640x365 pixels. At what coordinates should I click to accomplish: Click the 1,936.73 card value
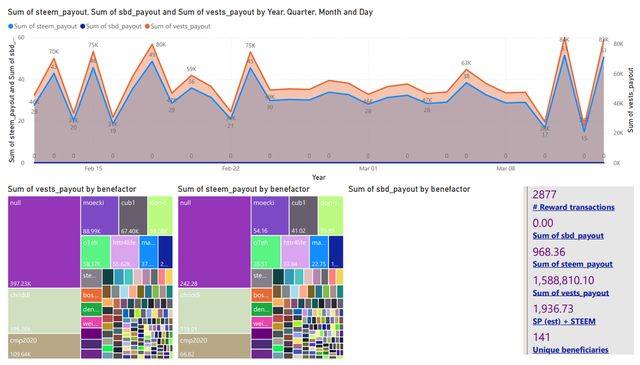point(553,309)
